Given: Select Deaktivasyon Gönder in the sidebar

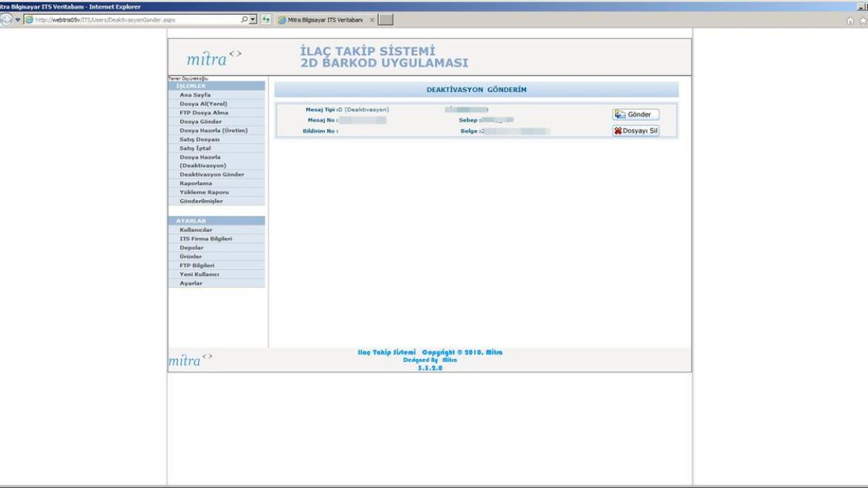Looking at the screenshot, I should pyautogui.click(x=211, y=174).
